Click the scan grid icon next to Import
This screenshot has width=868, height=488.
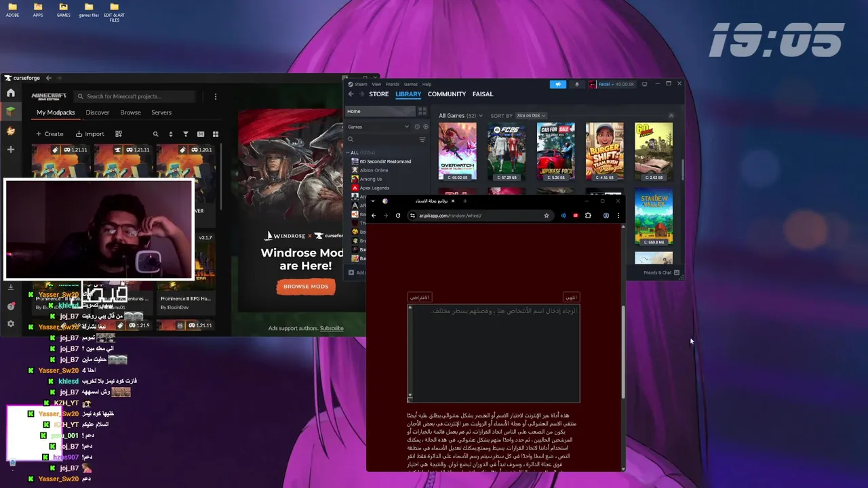tap(119, 134)
